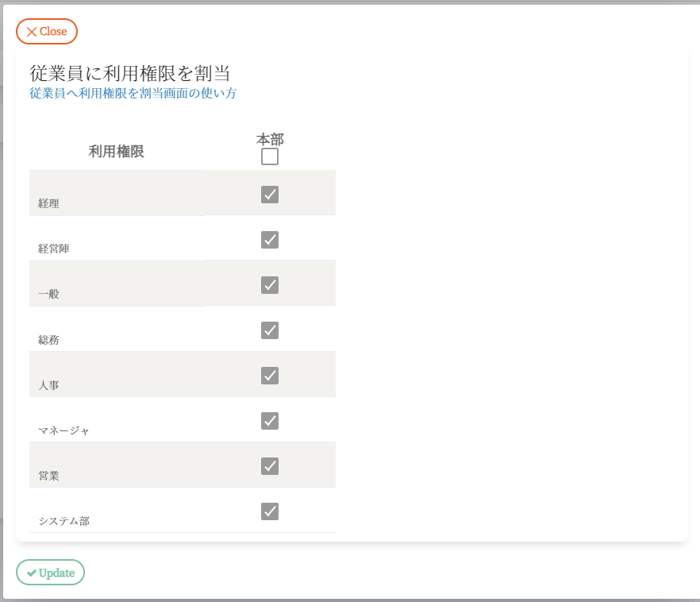Viewport: 700px width, 602px height.
Task: Toggle the 人事 permission checkbox
Action: [270, 376]
